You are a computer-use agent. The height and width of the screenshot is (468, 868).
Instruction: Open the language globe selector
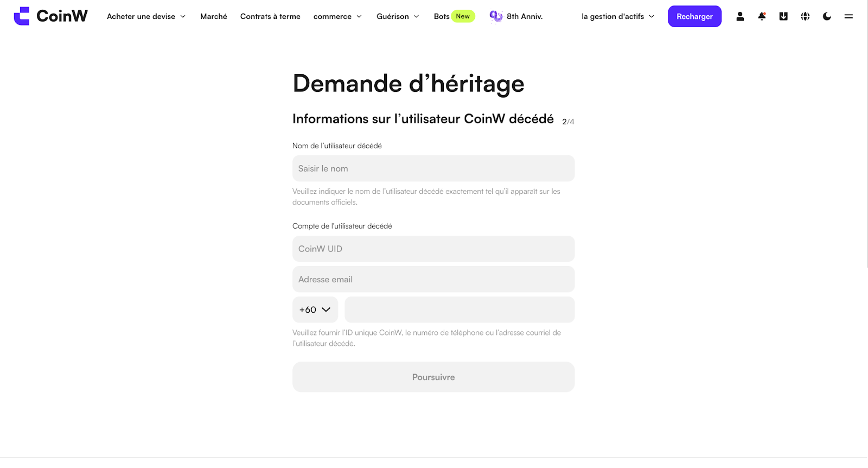(x=805, y=16)
